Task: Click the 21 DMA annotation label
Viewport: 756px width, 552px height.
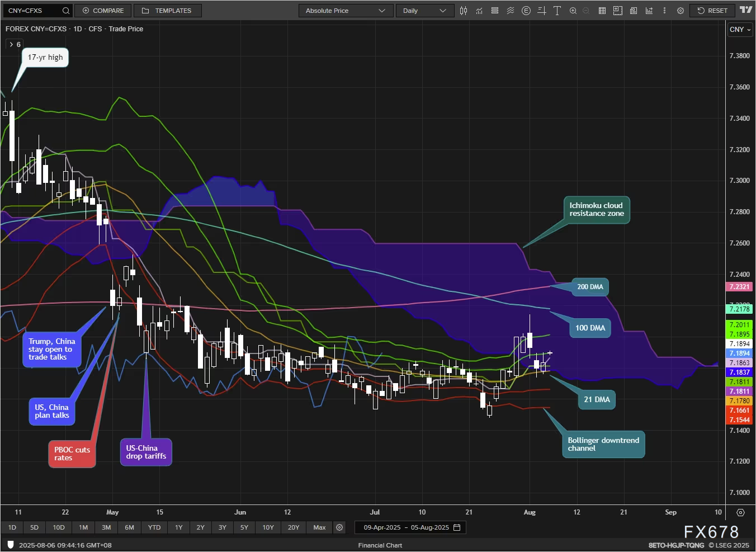Action: click(x=597, y=399)
